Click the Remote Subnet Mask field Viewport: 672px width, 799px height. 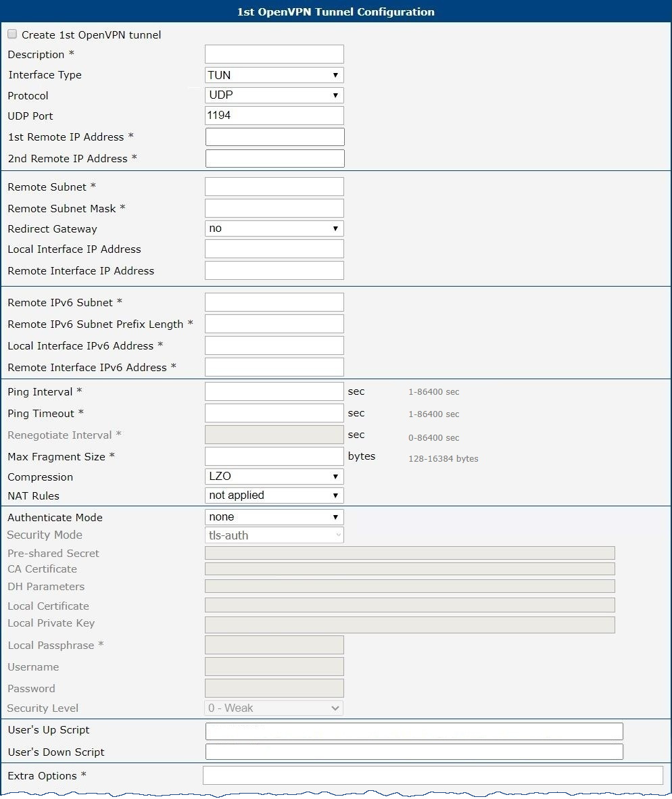(x=274, y=208)
